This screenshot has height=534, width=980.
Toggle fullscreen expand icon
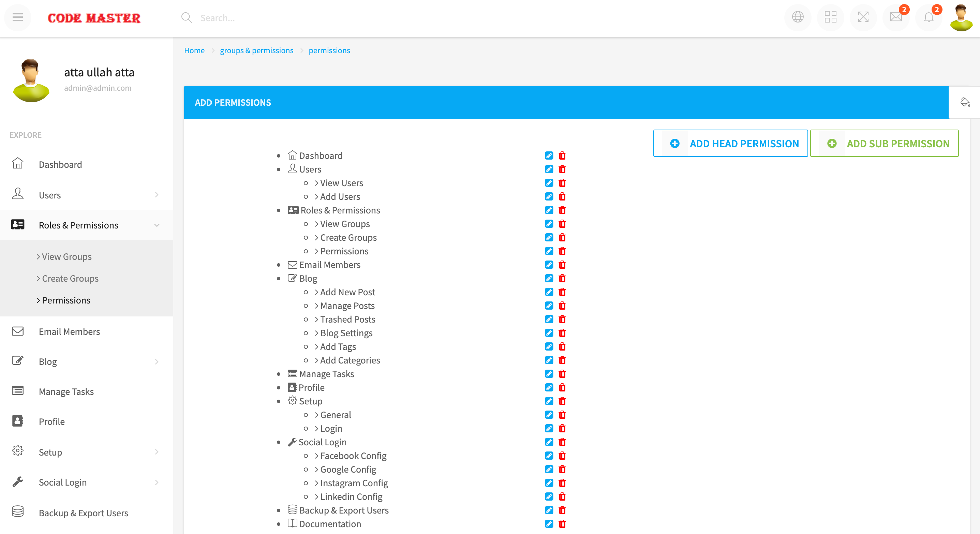tap(863, 17)
